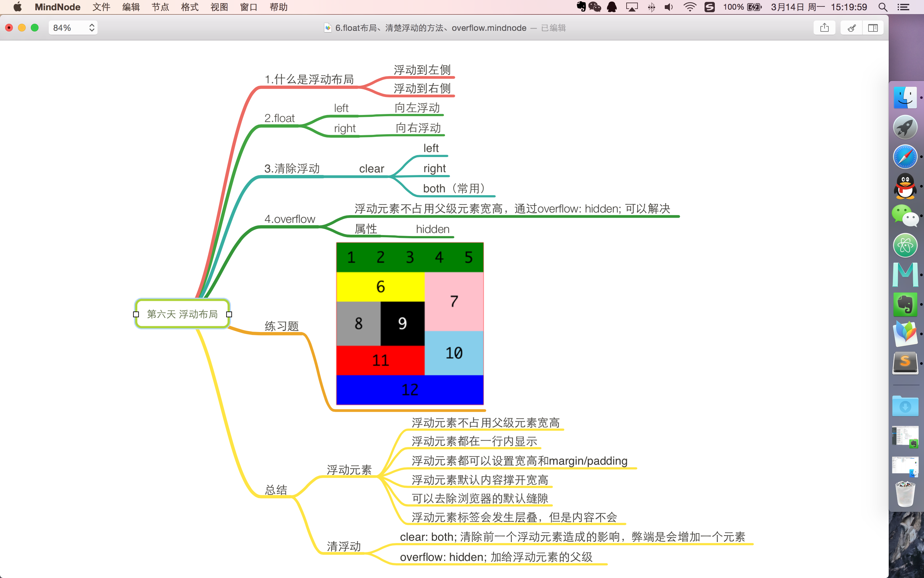This screenshot has width=924, height=578.
Task: Click the colored blocks exercise image
Action: coord(410,323)
